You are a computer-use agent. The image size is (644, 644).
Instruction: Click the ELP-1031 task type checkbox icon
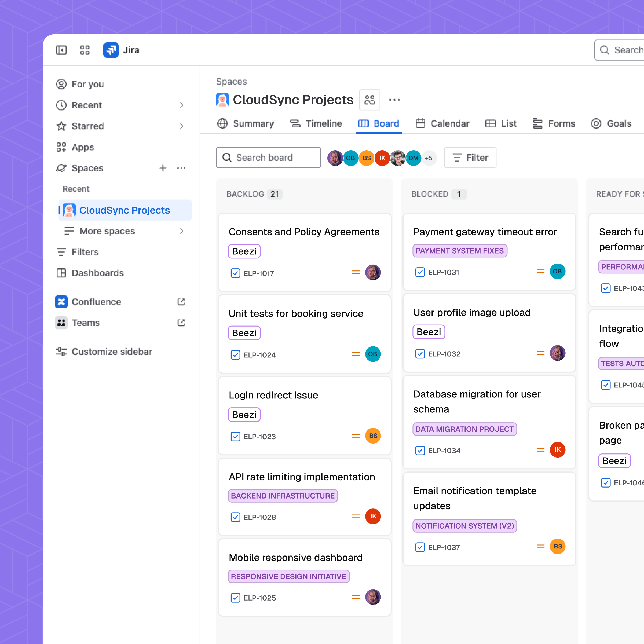coord(420,272)
